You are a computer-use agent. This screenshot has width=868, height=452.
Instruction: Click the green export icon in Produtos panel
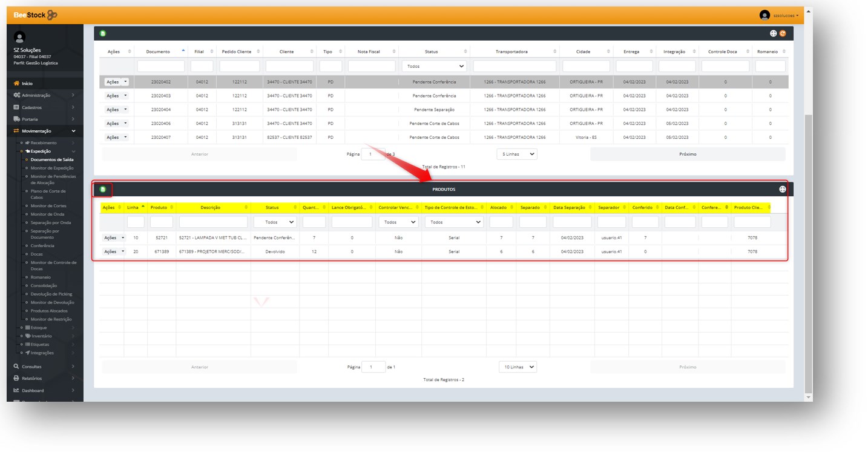click(x=103, y=190)
